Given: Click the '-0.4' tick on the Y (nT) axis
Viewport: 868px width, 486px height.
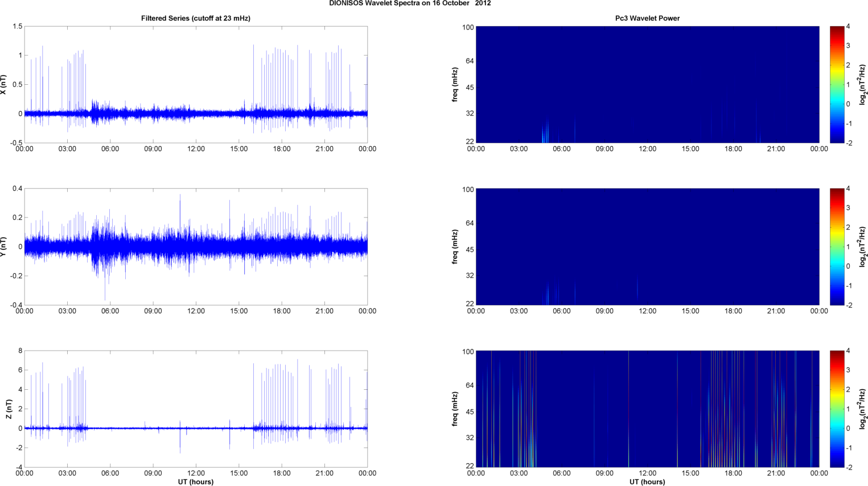Looking at the screenshot, I should click(x=16, y=306).
